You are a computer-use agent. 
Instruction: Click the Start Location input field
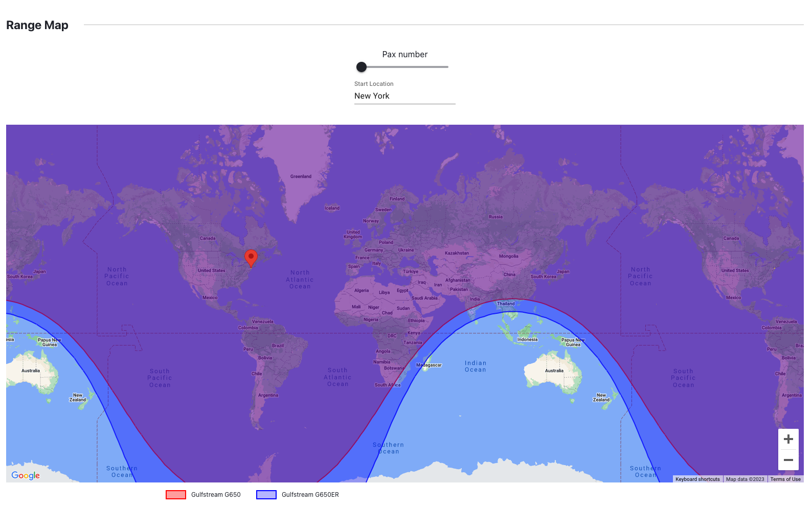pos(404,96)
